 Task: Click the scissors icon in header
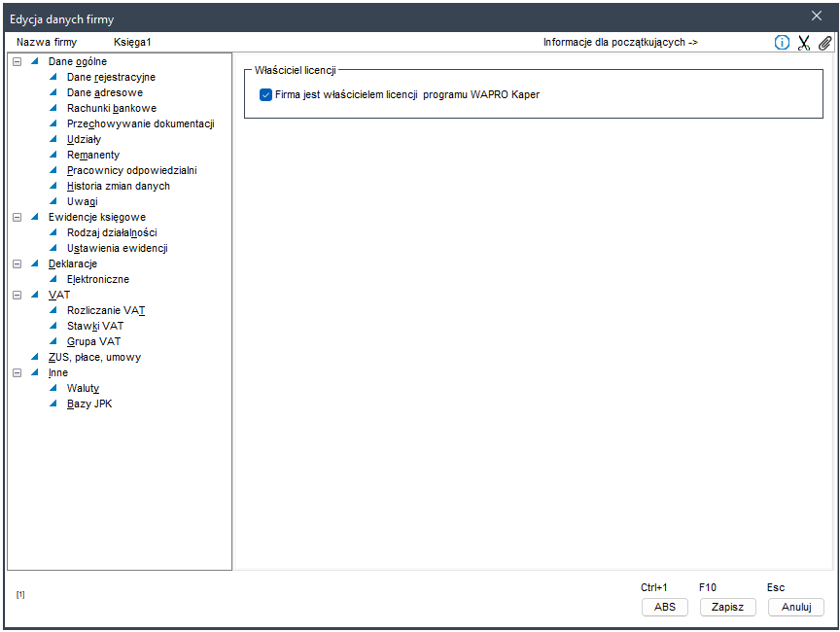(804, 43)
